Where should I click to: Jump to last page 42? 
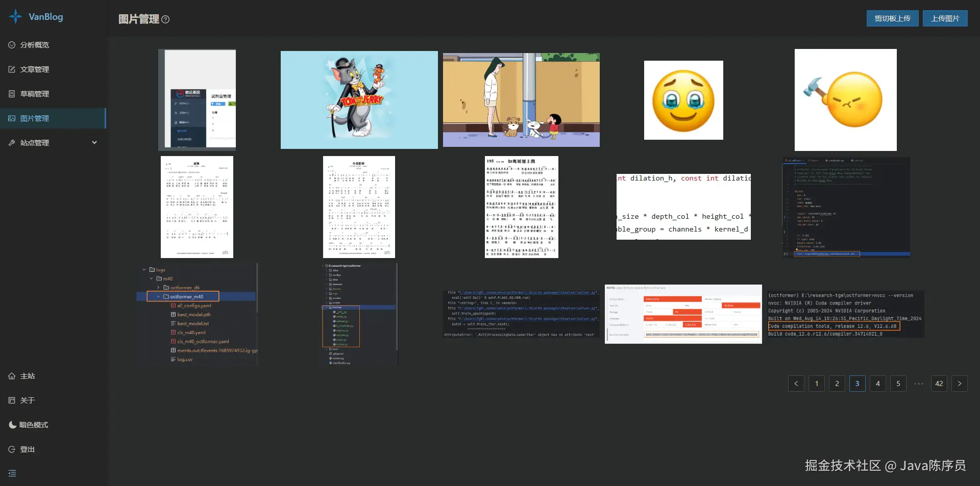[939, 383]
